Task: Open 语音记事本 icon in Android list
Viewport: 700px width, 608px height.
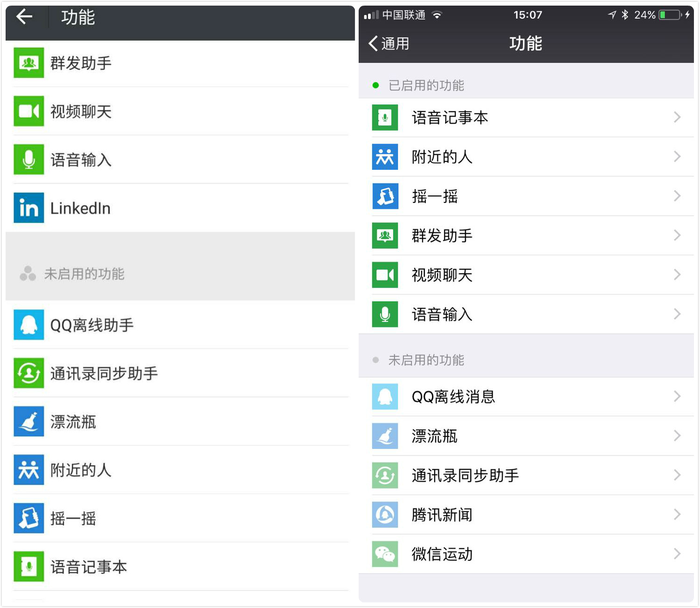Action: pyautogui.click(x=28, y=566)
